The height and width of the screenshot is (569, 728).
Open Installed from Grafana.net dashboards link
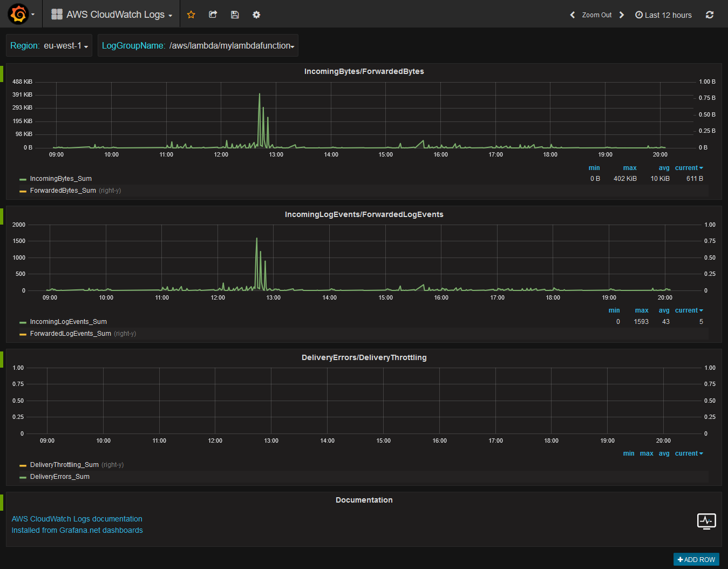(x=77, y=530)
